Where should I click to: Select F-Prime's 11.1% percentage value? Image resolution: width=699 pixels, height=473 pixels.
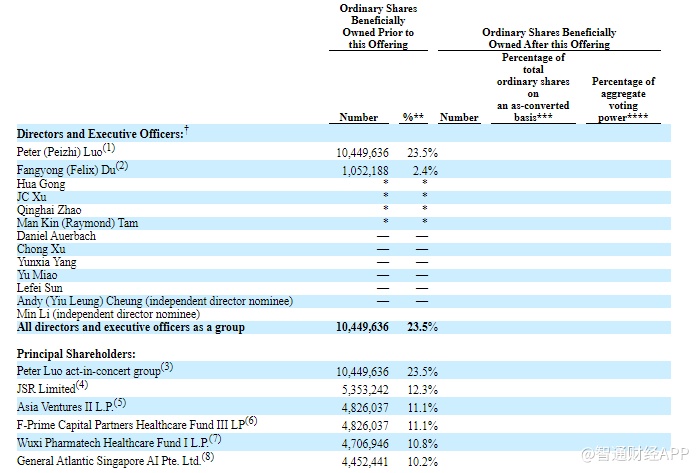(423, 426)
